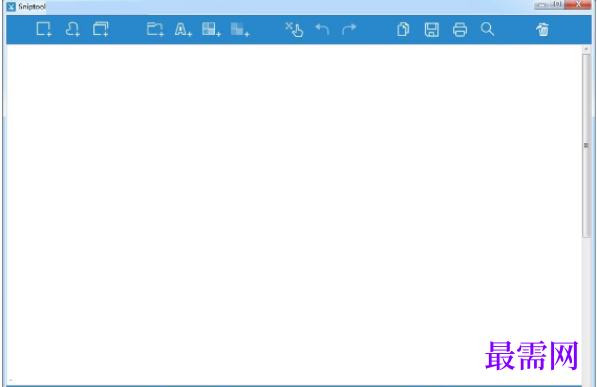Clear the canvas with trash icon

(x=543, y=29)
